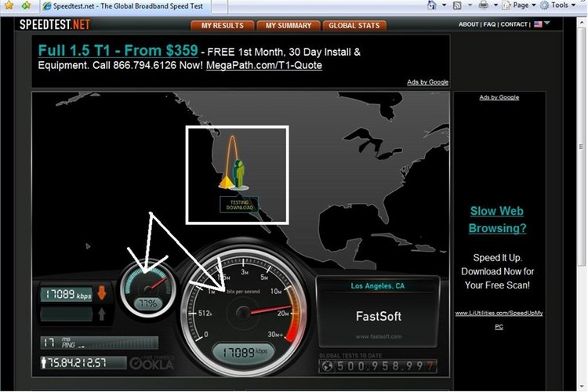Click the IE Home icon
The width and height of the screenshot is (588, 392).
pos(432,5)
